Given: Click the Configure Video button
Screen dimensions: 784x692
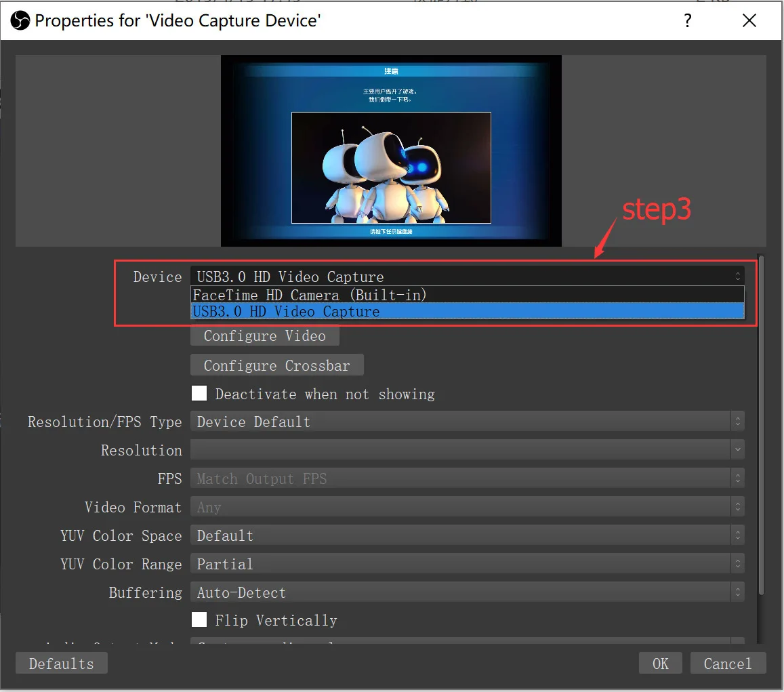Looking at the screenshot, I should pos(264,336).
